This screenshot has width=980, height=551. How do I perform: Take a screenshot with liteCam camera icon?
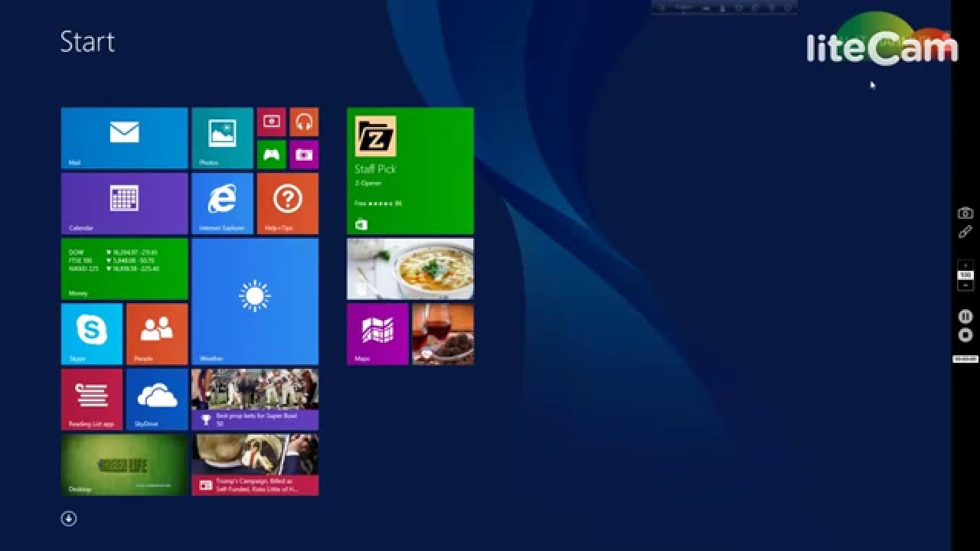pos(965,214)
